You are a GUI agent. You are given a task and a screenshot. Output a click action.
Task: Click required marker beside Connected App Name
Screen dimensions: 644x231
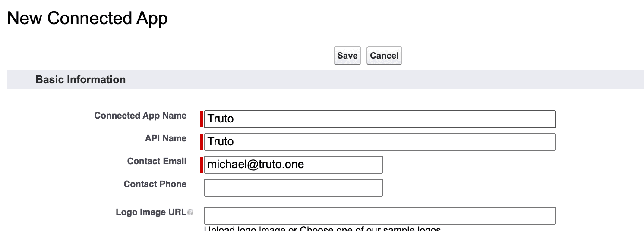click(202, 119)
